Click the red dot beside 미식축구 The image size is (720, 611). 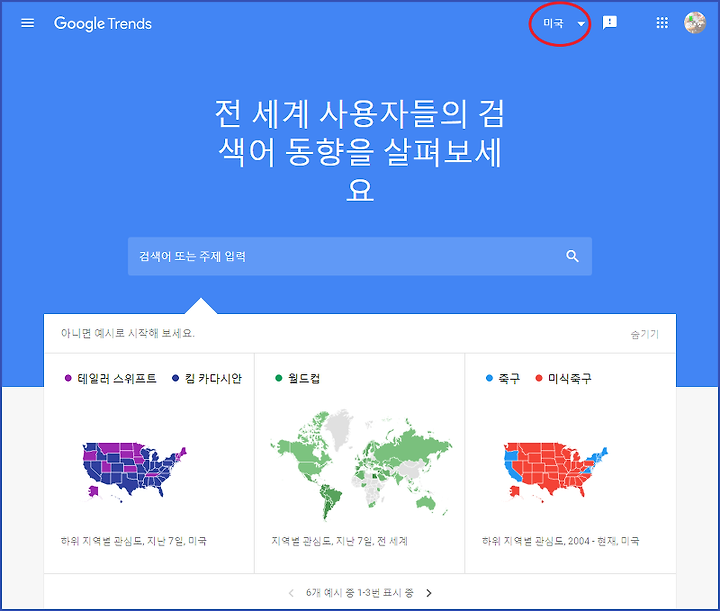(539, 378)
